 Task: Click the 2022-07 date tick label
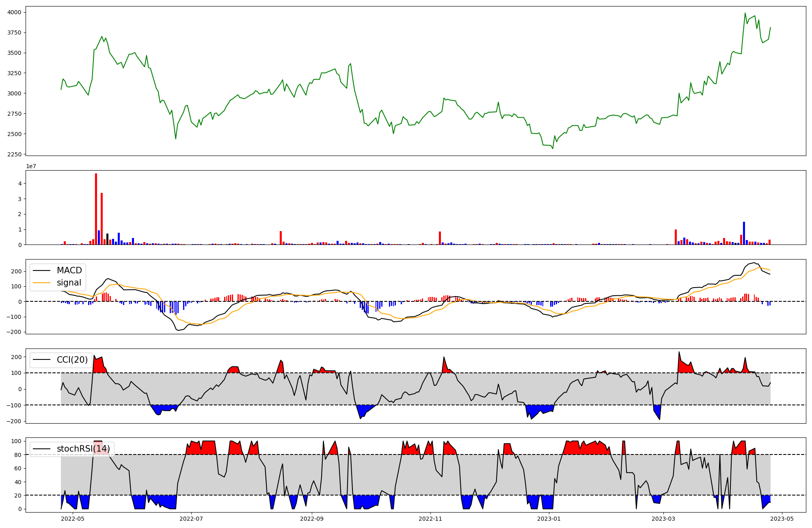click(191, 519)
